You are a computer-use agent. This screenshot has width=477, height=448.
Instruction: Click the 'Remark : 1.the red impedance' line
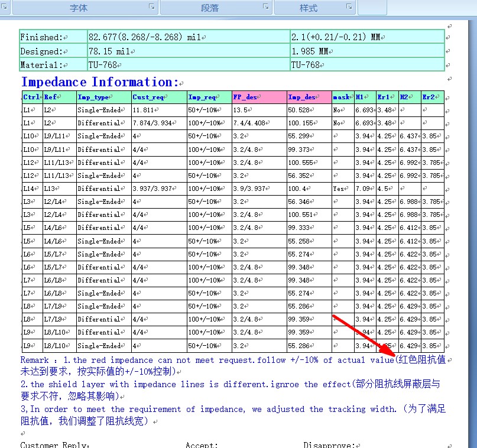point(233,360)
